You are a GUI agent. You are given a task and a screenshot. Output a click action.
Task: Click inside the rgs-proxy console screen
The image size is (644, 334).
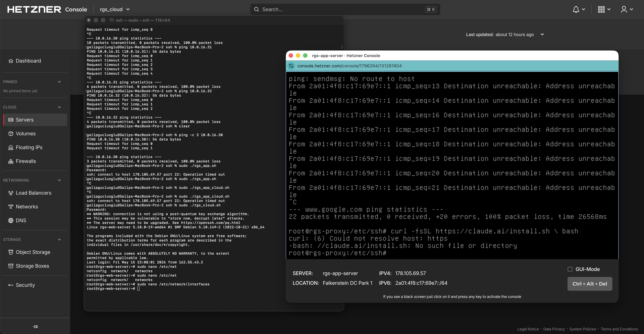452,165
